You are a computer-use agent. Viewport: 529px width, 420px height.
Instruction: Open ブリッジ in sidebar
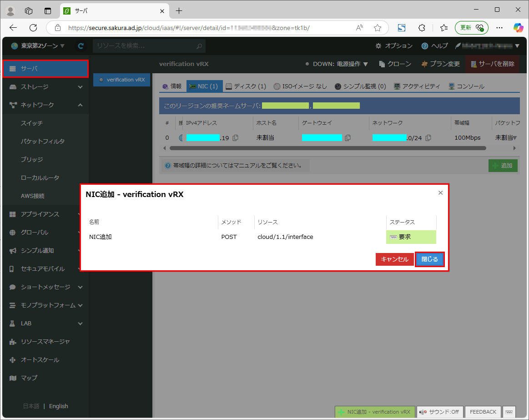[x=32, y=159]
